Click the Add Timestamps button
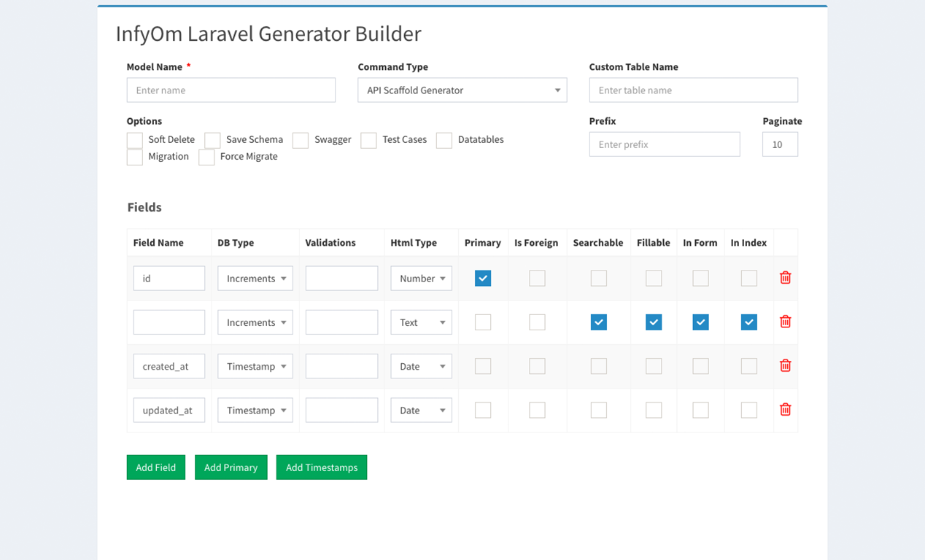Screen dimensions: 925x560 [321, 467]
